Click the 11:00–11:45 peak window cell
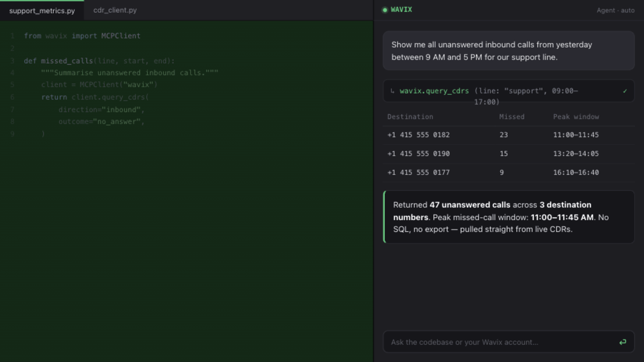The image size is (644, 362). click(x=576, y=135)
